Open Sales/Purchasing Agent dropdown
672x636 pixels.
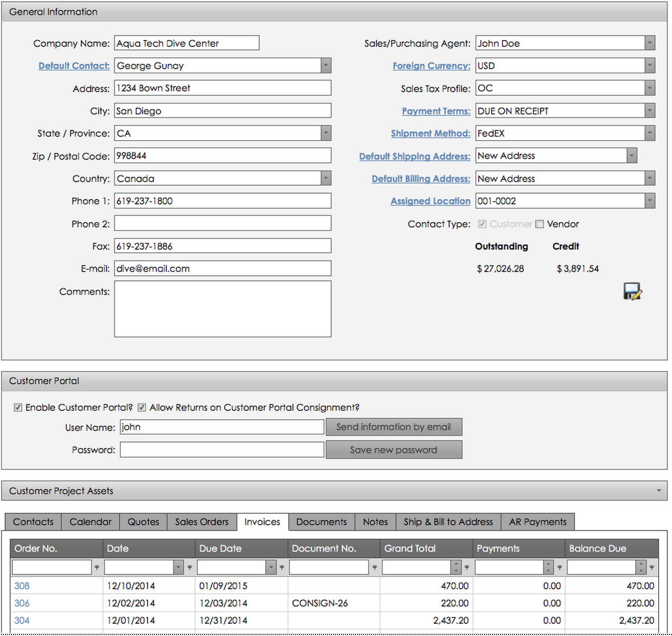650,43
